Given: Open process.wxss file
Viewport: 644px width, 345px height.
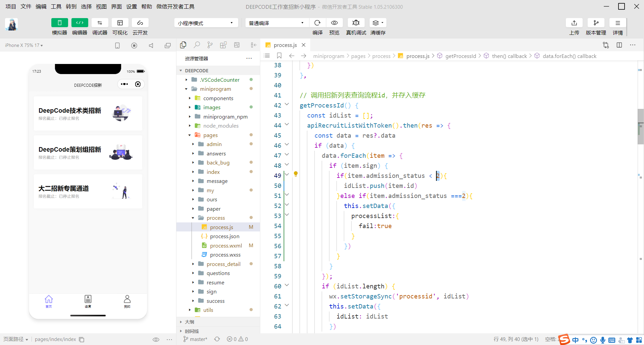Looking at the screenshot, I should tap(218, 255).
